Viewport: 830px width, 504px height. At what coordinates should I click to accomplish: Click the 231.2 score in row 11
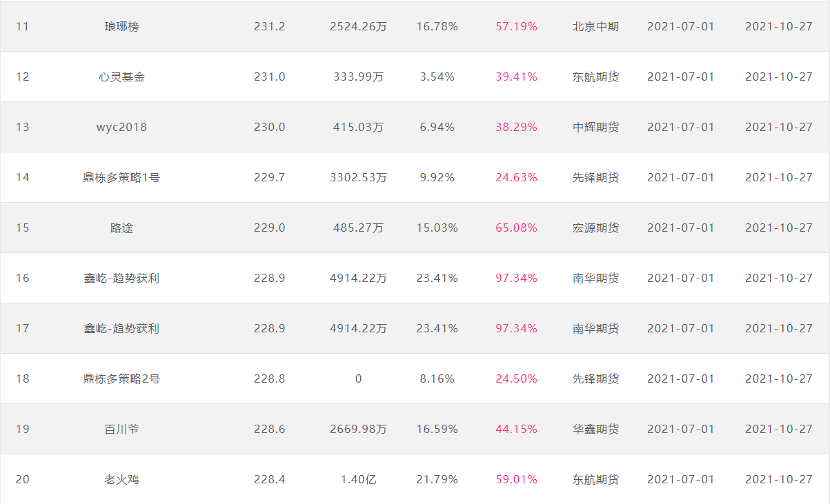(269, 26)
